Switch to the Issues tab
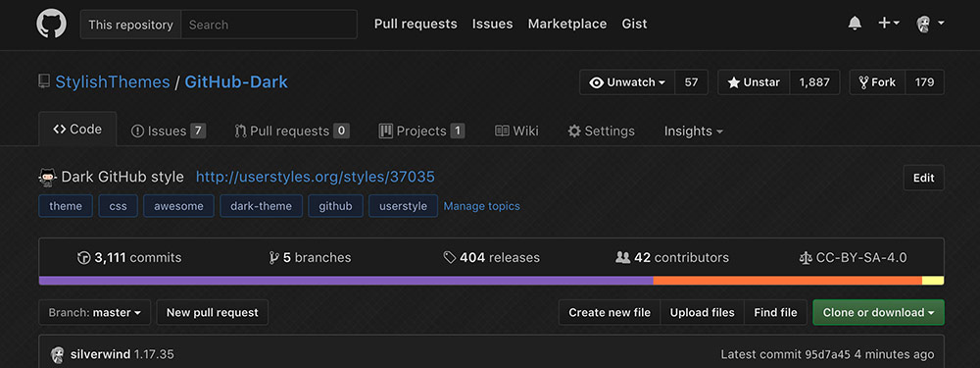Viewport: 980px width, 368px height. 169,131
